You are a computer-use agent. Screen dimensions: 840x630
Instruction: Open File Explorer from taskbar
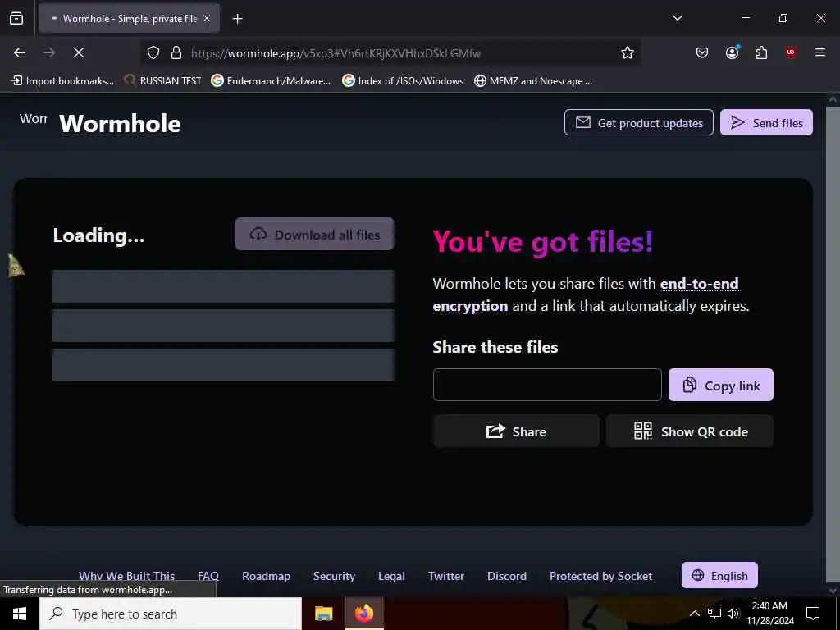[323, 614]
